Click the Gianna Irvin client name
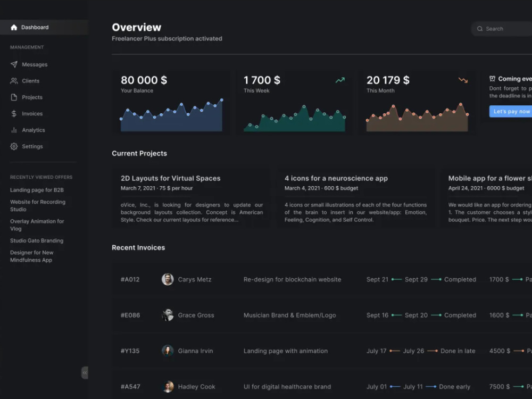The width and height of the screenshot is (532, 399). (195, 351)
